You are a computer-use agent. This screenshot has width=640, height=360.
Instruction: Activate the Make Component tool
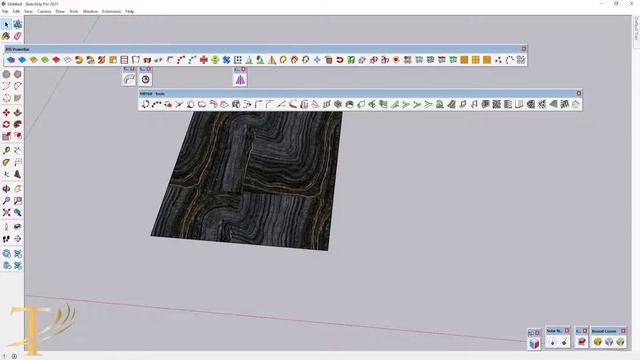click(18, 24)
